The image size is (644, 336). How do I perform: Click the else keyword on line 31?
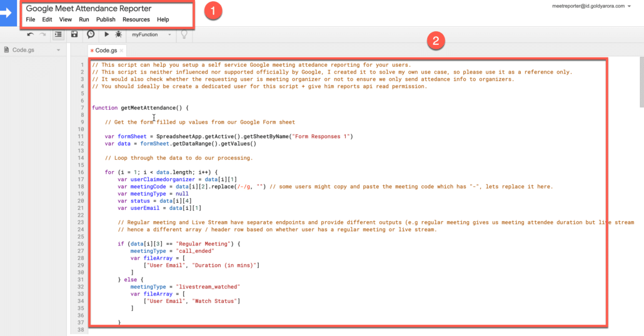(x=131, y=280)
